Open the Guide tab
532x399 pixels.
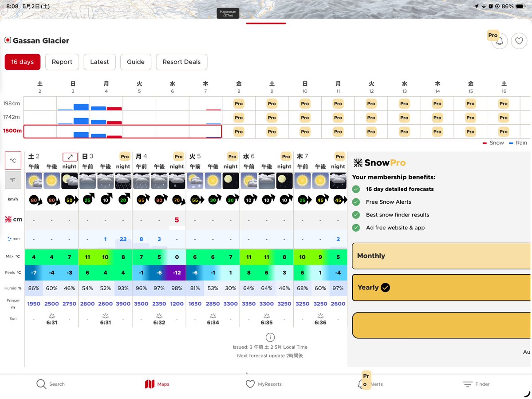pos(136,62)
